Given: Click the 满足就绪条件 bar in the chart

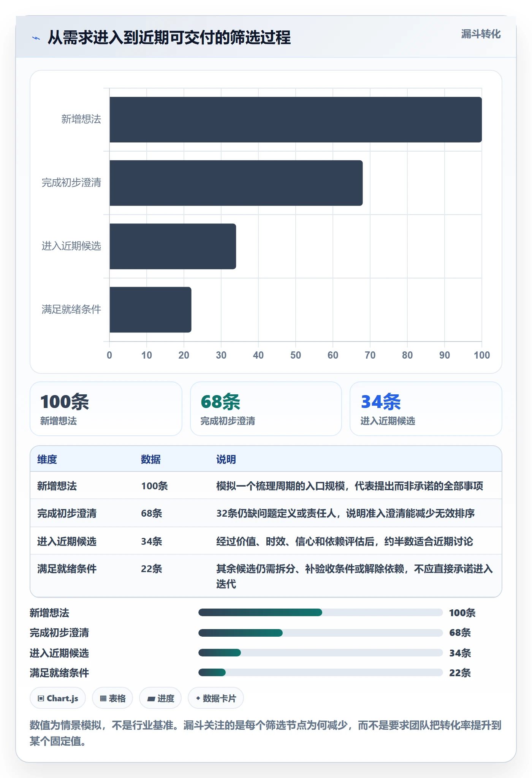Looking at the screenshot, I should coord(150,310).
